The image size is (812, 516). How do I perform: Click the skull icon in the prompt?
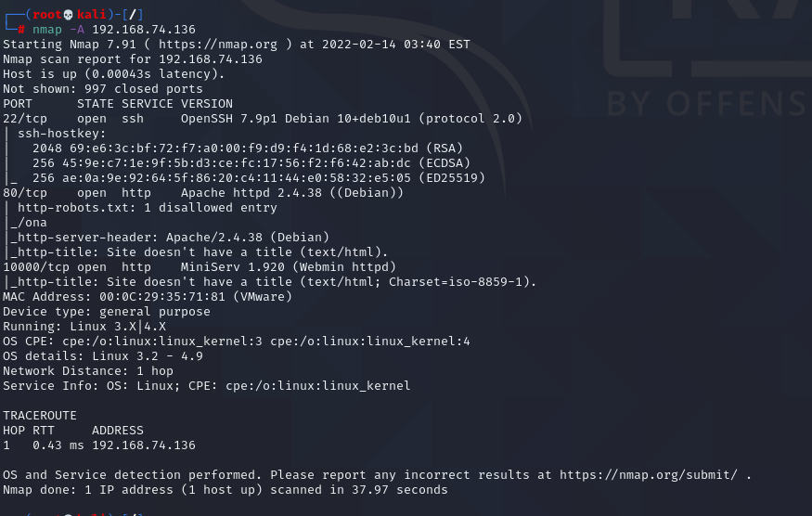click(69, 15)
